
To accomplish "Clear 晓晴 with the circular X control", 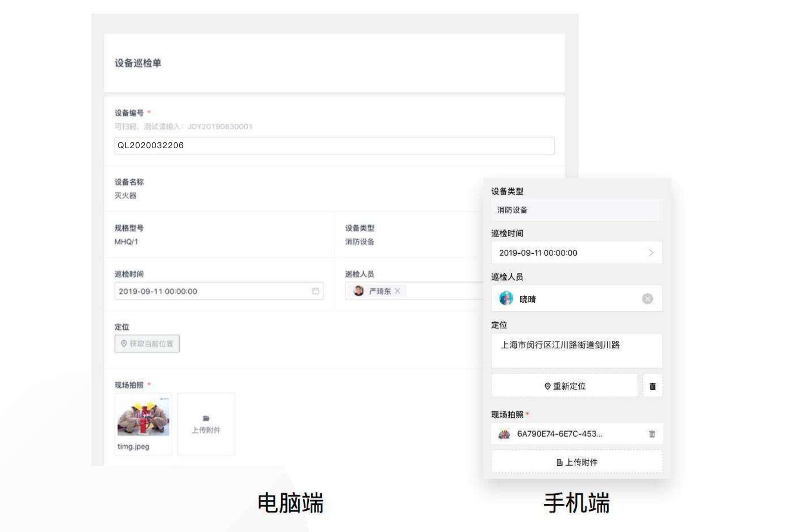I will pyautogui.click(x=648, y=298).
